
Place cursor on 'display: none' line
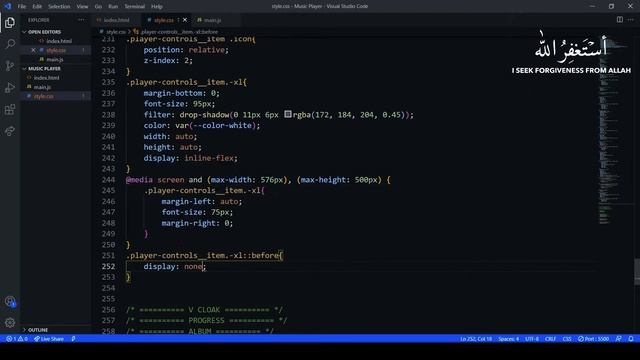[175, 266]
